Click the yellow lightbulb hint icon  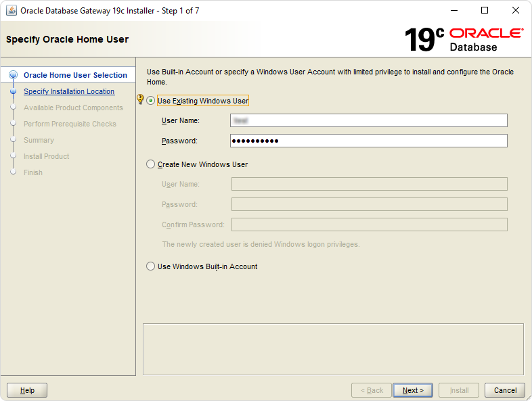tap(140, 99)
